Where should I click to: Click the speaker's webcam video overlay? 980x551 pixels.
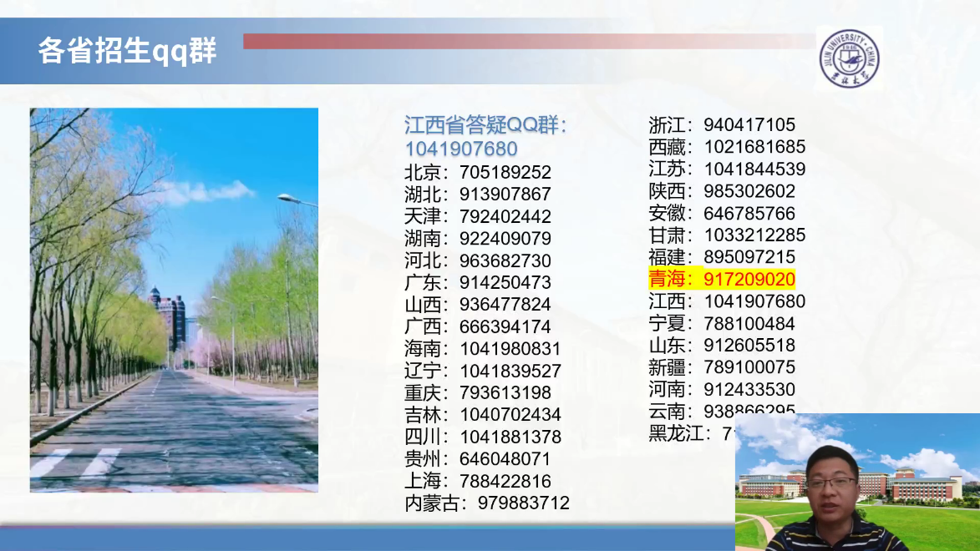[x=857, y=482]
